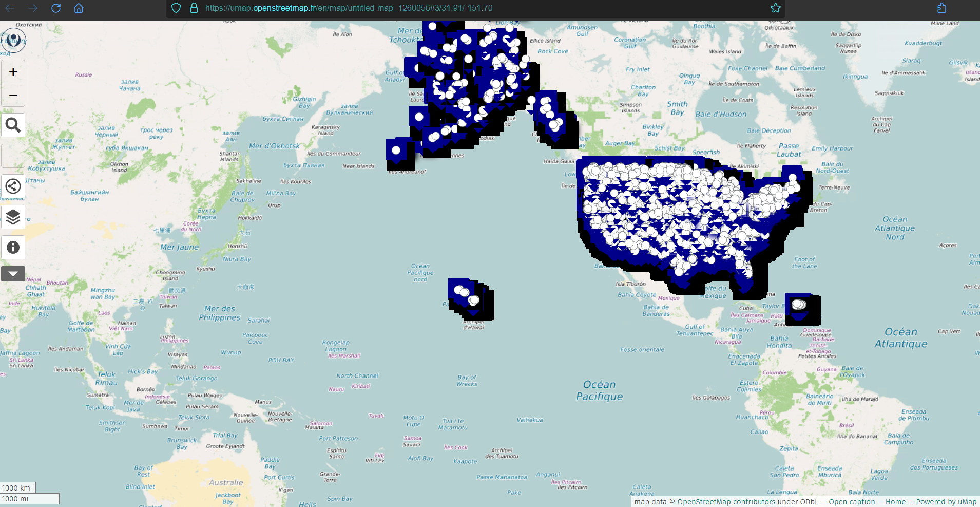Click the Terre-Neuve map label

tap(834, 187)
